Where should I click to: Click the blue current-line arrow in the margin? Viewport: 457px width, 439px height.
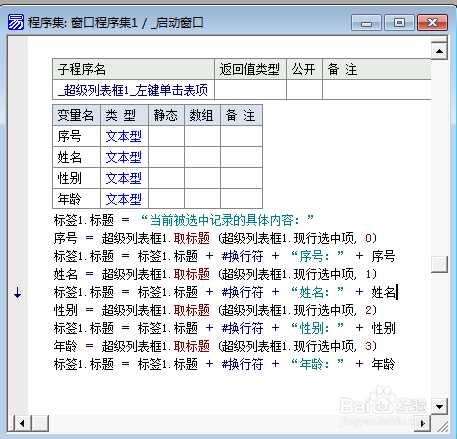pyautogui.click(x=18, y=293)
